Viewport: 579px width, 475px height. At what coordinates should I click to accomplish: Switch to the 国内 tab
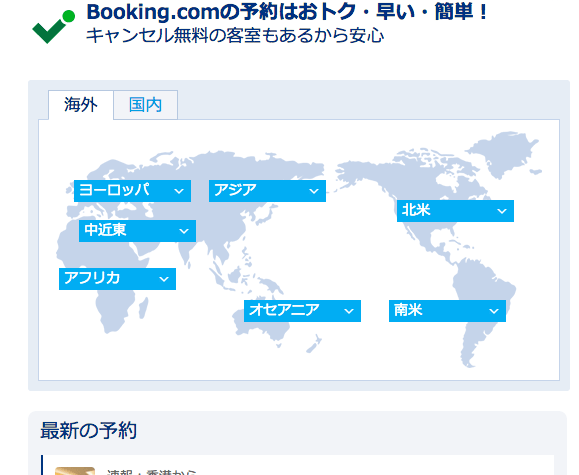tap(145, 105)
